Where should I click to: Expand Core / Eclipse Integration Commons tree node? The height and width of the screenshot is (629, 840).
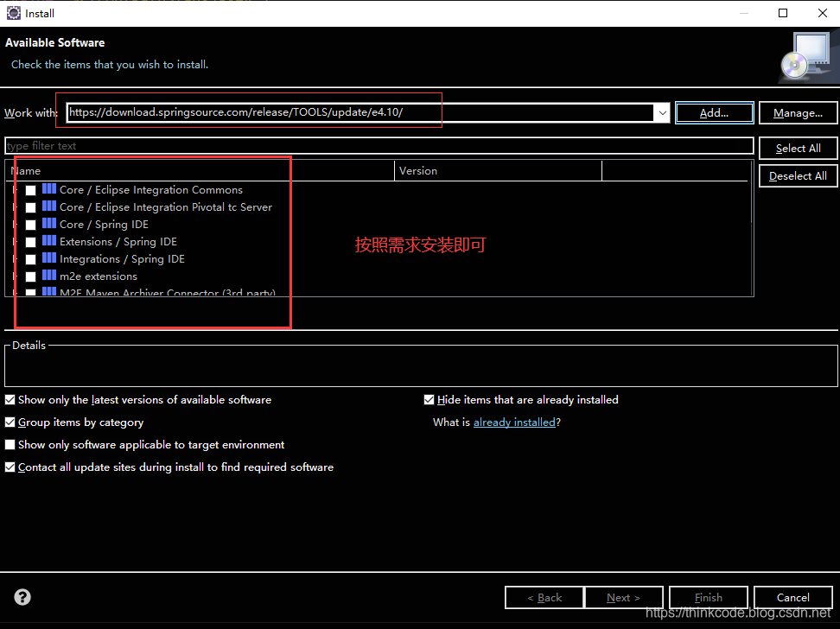point(14,190)
